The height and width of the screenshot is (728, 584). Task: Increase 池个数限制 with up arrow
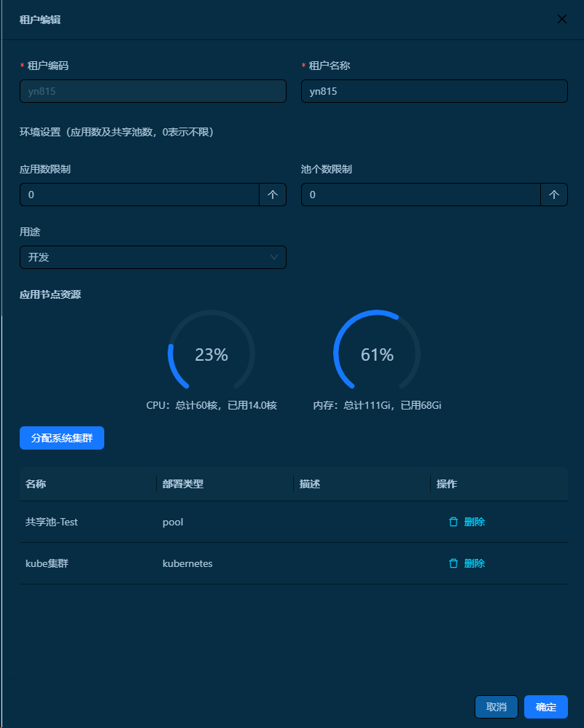pyautogui.click(x=554, y=195)
